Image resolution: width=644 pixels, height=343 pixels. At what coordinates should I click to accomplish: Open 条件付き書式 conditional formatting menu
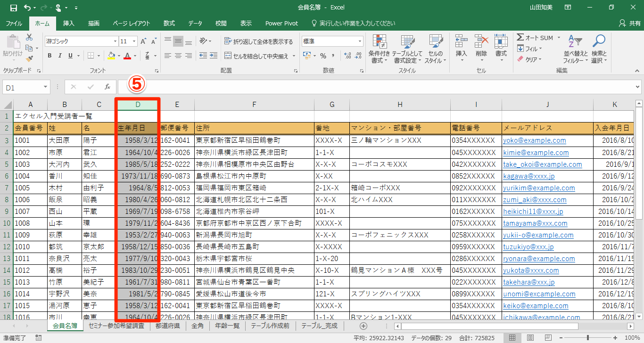tap(380, 49)
